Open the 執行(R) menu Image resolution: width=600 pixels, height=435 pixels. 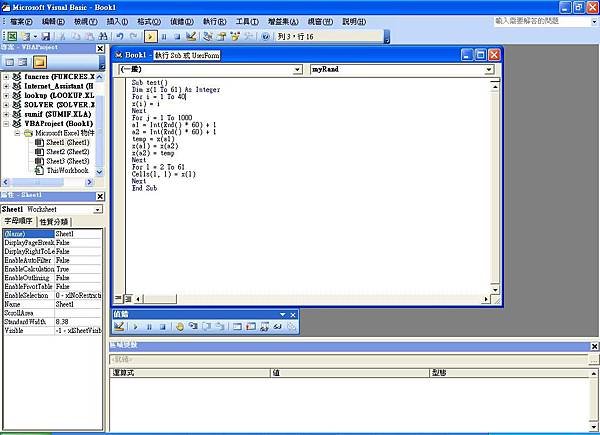click(215, 22)
